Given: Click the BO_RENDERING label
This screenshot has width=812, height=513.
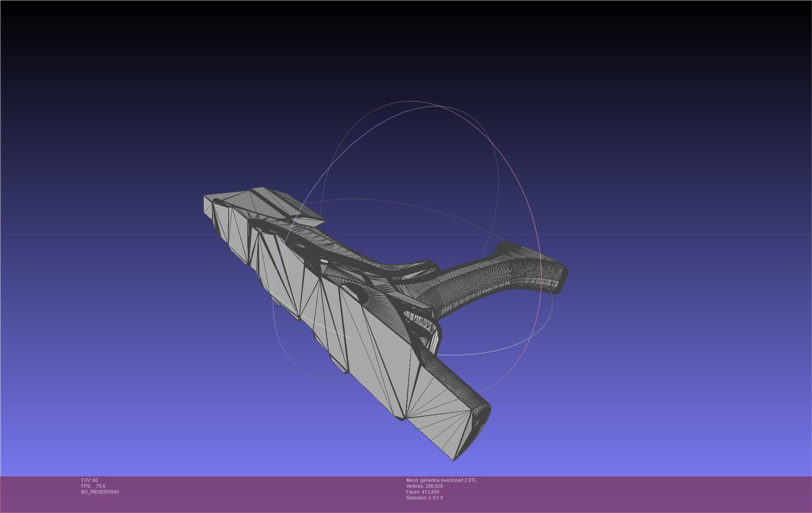Looking at the screenshot, I should tap(100, 492).
